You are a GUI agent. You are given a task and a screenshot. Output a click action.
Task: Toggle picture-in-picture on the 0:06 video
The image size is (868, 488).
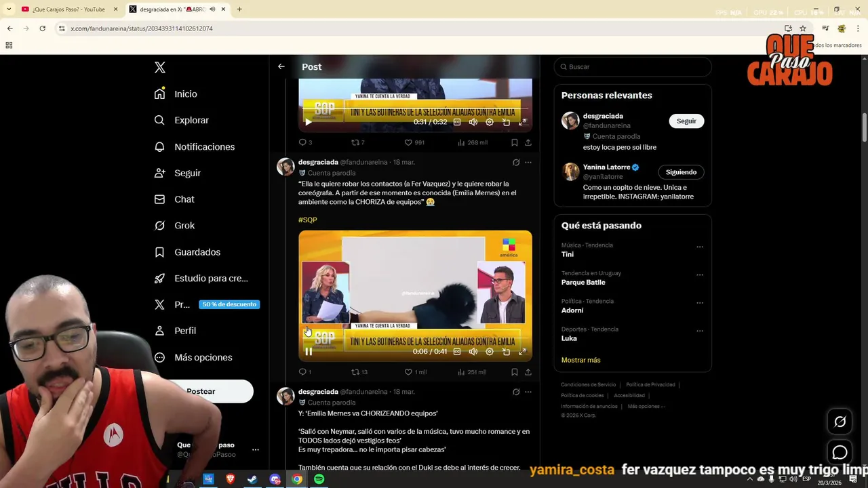pyautogui.click(x=506, y=352)
